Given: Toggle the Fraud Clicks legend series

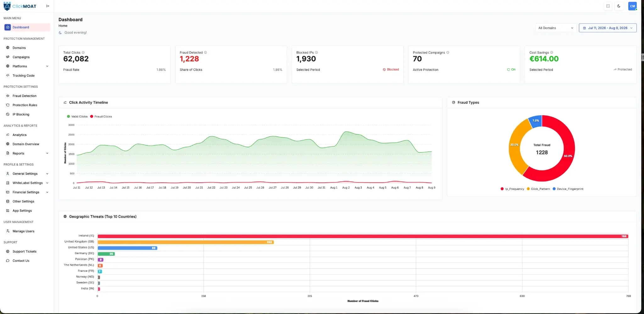Looking at the screenshot, I should (x=101, y=117).
